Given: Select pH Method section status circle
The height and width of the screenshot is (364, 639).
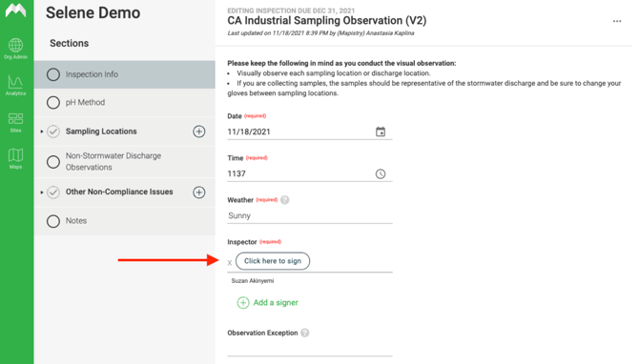Looking at the screenshot, I should pos(53,102).
